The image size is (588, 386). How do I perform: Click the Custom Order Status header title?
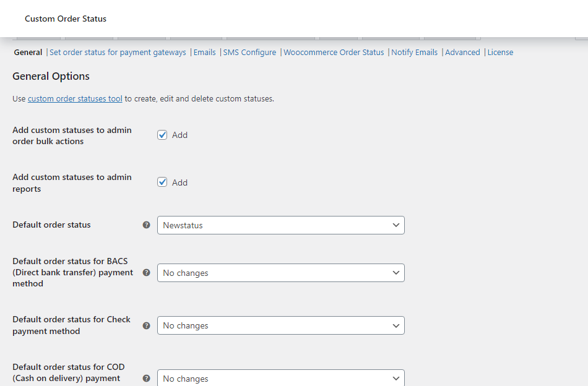point(66,19)
